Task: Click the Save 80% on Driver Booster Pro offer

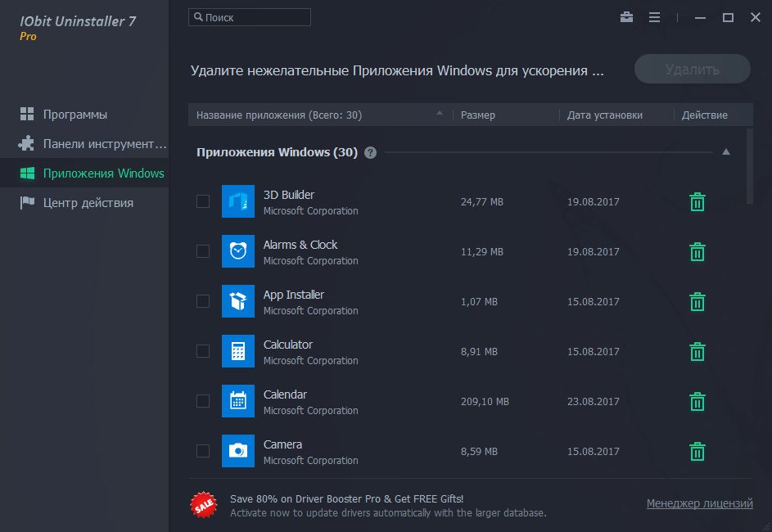Action: click(346, 499)
